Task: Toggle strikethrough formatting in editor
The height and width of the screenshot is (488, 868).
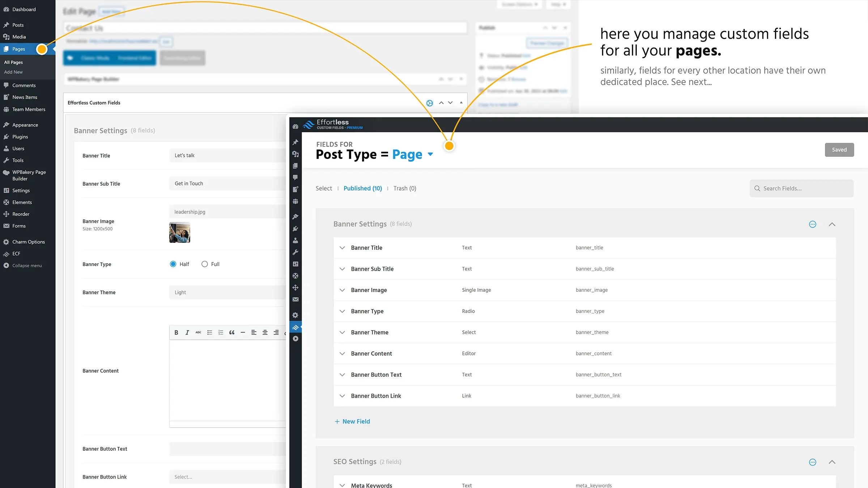Action: pyautogui.click(x=198, y=332)
